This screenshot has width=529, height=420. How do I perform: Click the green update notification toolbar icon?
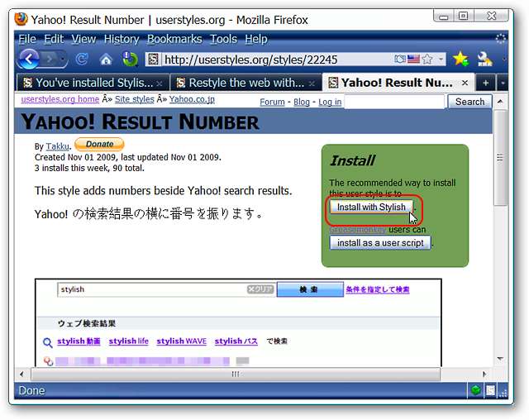[130, 59]
